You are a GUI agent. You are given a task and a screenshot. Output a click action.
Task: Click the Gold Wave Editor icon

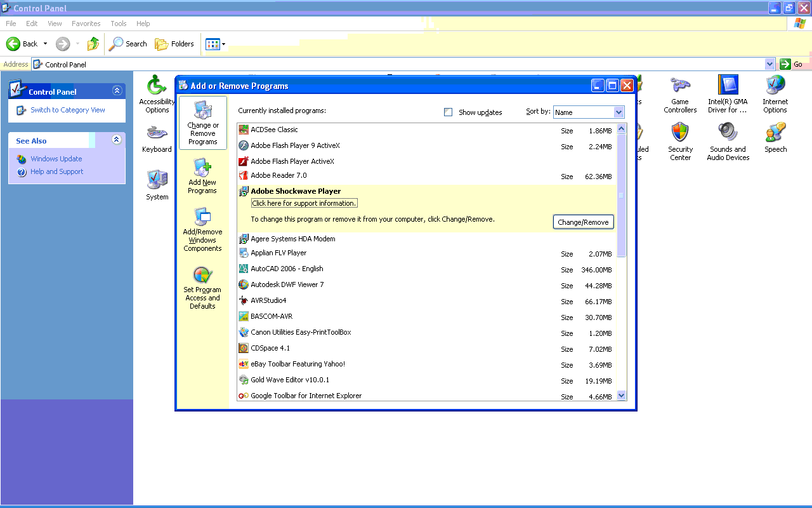(x=244, y=380)
